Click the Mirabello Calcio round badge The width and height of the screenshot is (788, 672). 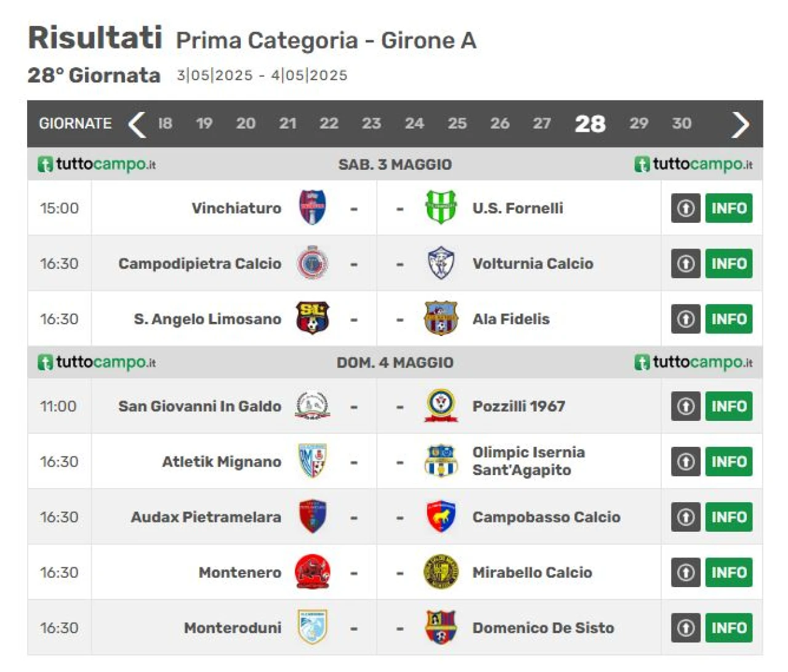441,572
